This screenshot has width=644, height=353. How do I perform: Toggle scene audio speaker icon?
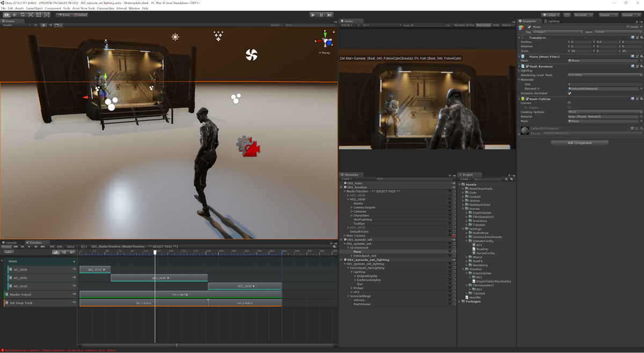tap(50, 25)
